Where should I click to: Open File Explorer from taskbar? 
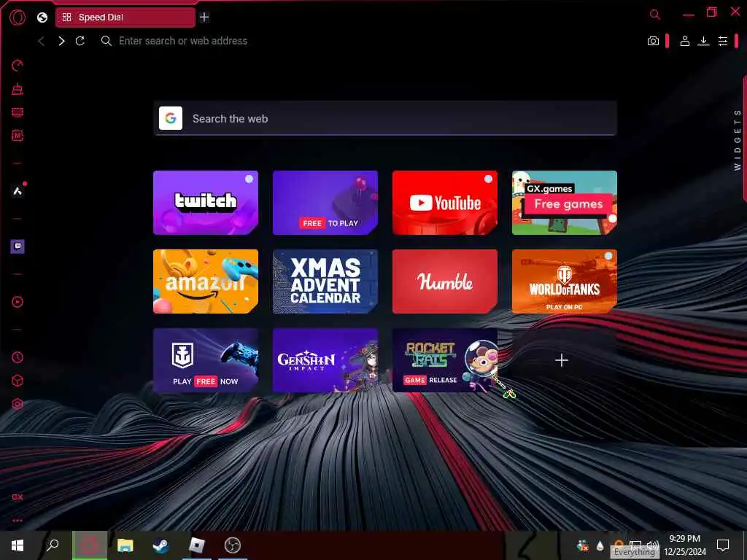[125, 545]
